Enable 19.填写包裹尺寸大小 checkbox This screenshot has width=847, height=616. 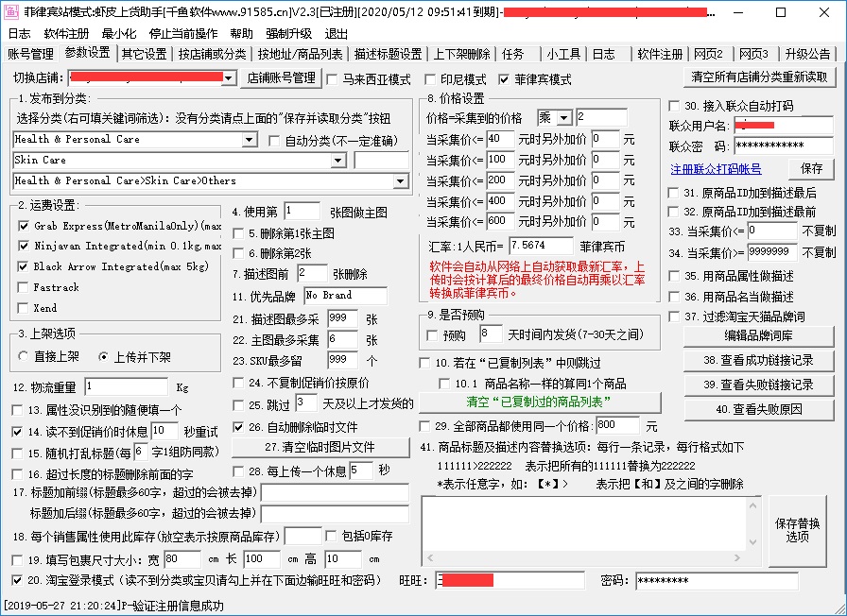click(17, 560)
